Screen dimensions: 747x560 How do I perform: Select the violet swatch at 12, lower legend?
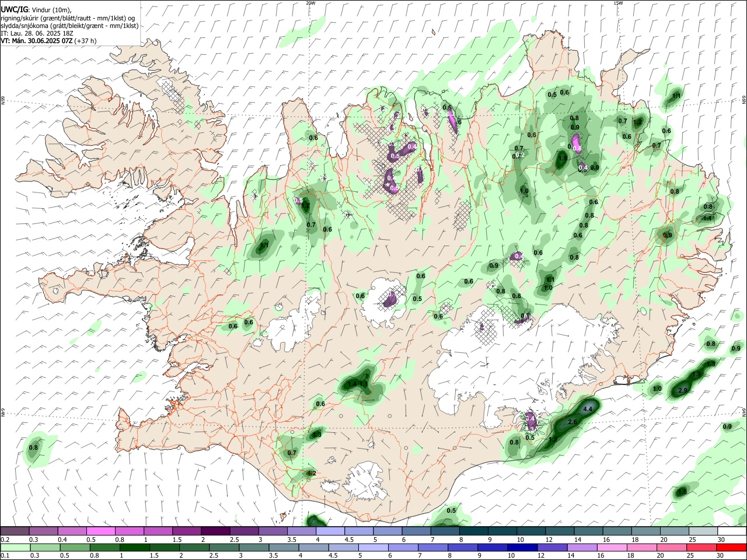pos(551,547)
